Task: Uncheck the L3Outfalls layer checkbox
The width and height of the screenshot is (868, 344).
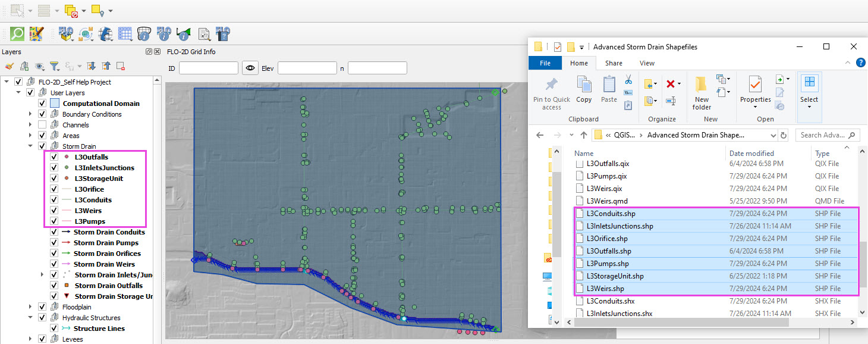Action: 54,157
